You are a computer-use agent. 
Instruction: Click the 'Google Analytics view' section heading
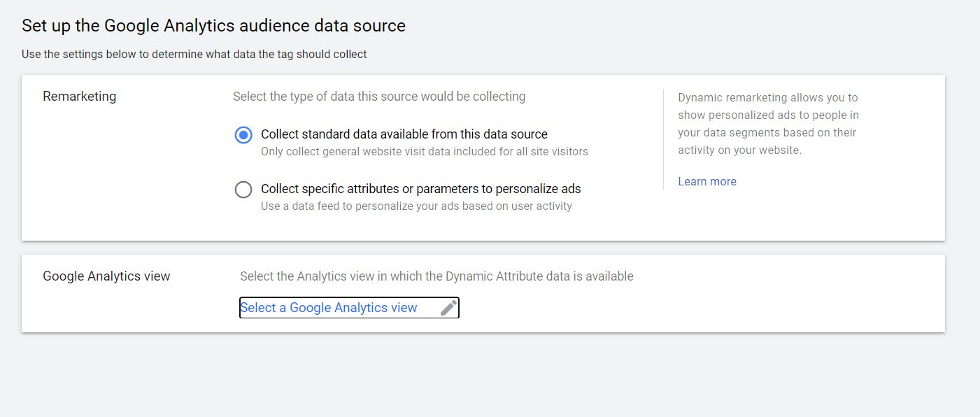coord(106,276)
